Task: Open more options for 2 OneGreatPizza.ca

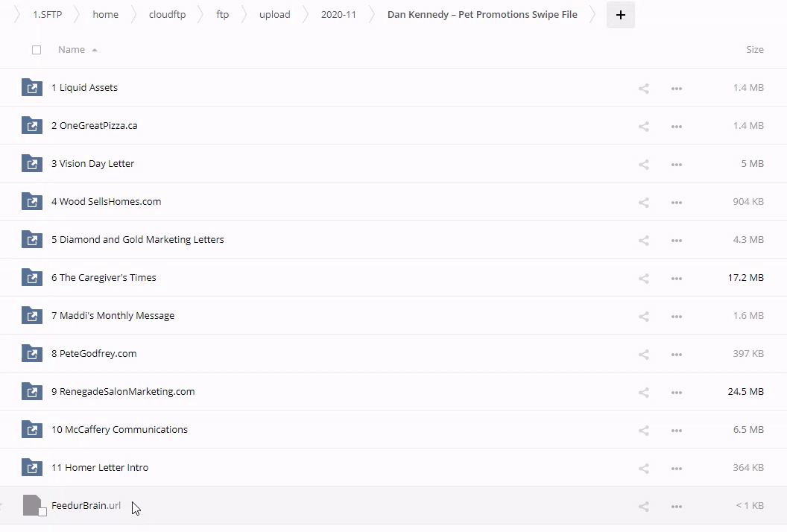Action: [x=676, y=126]
